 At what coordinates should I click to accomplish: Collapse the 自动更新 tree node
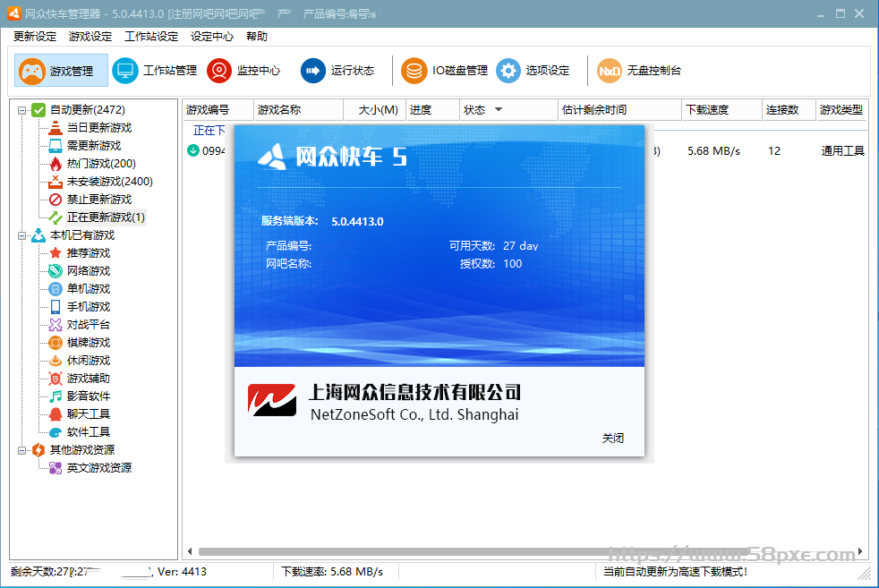click(21, 110)
